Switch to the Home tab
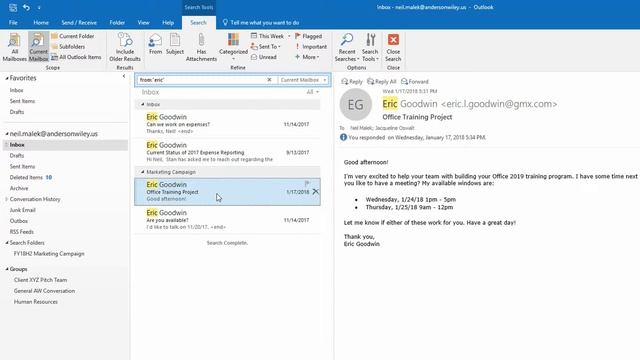The height and width of the screenshot is (360, 640). pyautogui.click(x=41, y=23)
